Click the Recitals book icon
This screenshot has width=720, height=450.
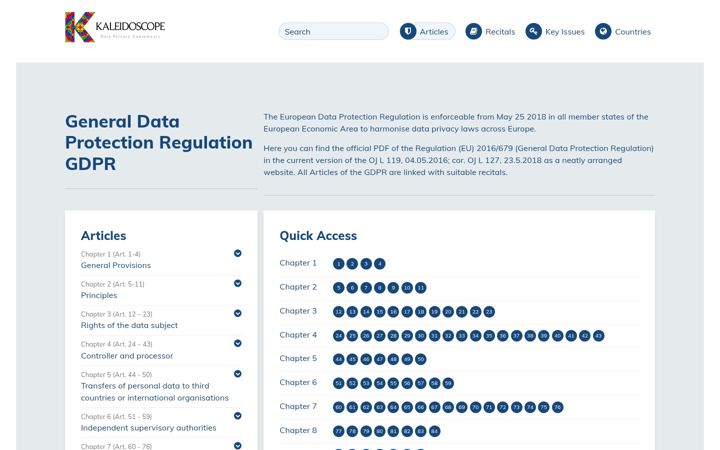point(473,31)
